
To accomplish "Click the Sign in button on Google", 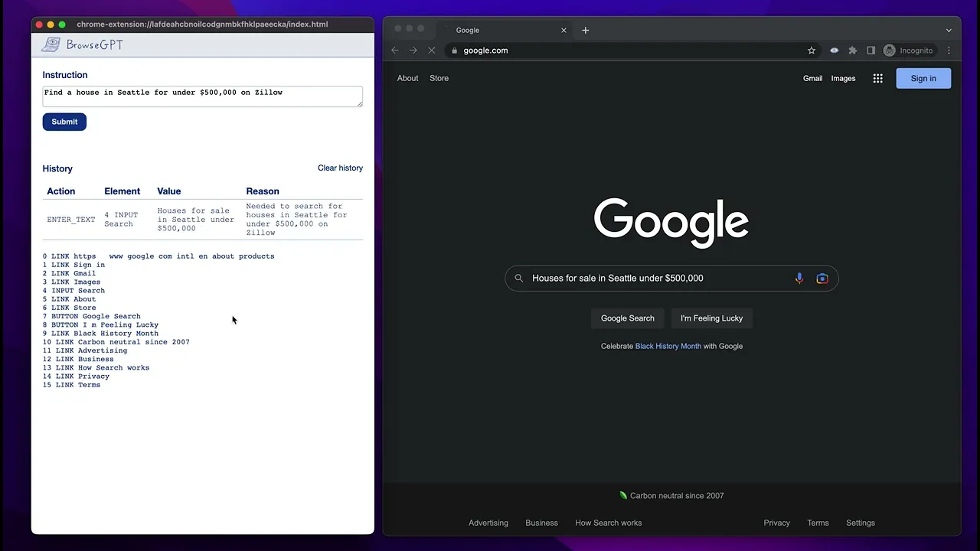I will coord(923,78).
